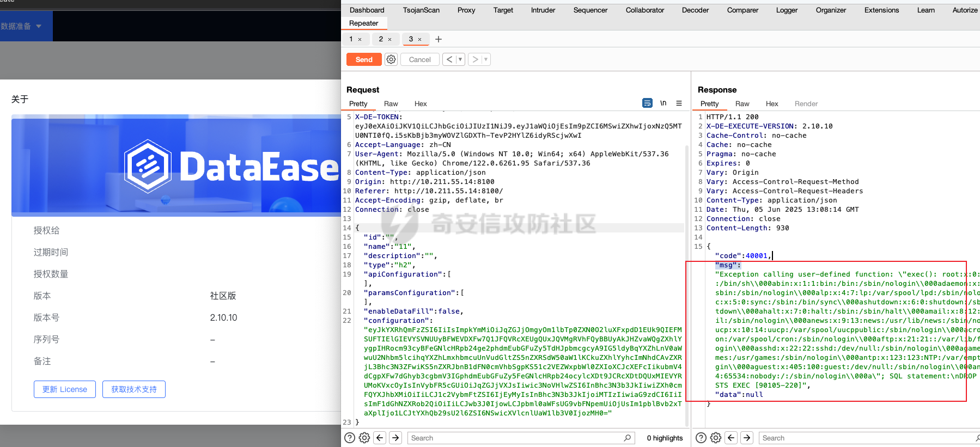
Task: Switch Response view to Hex
Action: (772, 103)
